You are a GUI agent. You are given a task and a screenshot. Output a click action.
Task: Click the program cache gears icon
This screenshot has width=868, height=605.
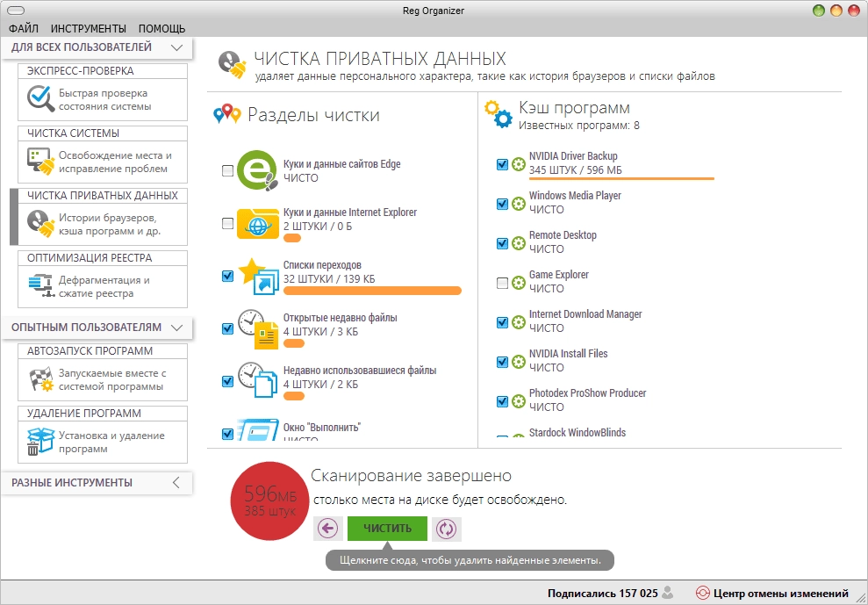499,115
